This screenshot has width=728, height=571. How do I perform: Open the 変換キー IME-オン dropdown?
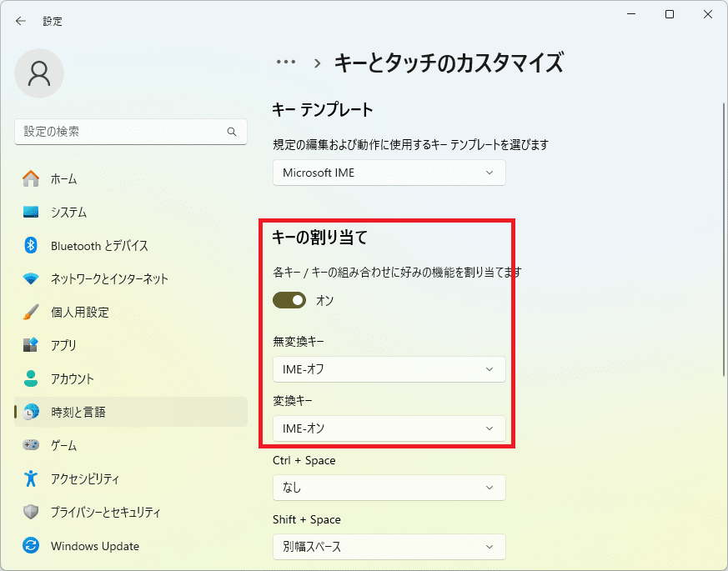tap(389, 428)
